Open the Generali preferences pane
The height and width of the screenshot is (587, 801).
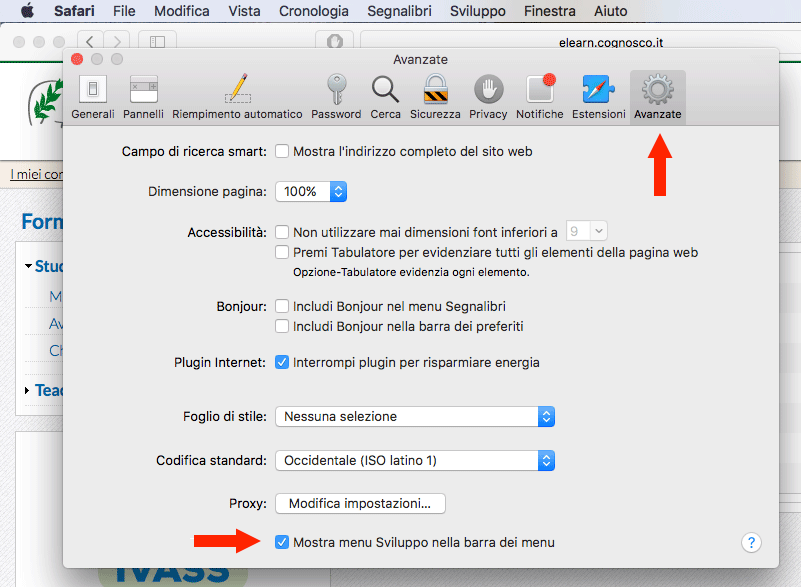pyautogui.click(x=92, y=97)
